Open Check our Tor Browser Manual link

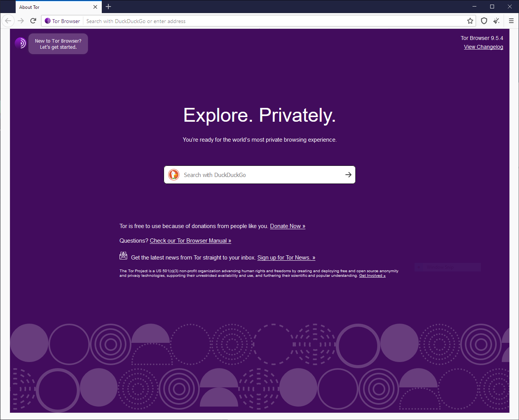(x=190, y=241)
